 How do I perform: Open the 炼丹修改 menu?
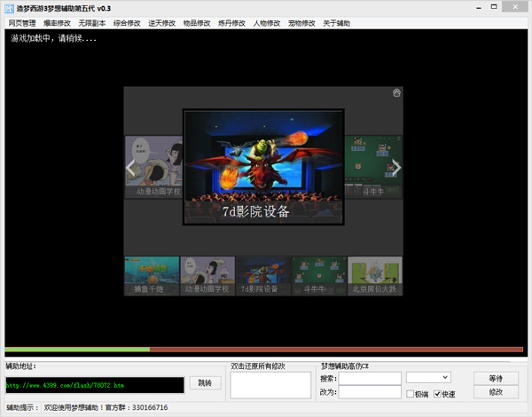pyautogui.click(x=231, y=22)
